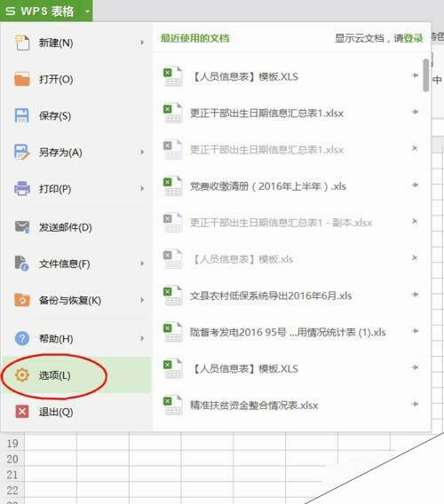Click the Open folder icon
This screenshot has height=504, width=444.
[22, 79]
